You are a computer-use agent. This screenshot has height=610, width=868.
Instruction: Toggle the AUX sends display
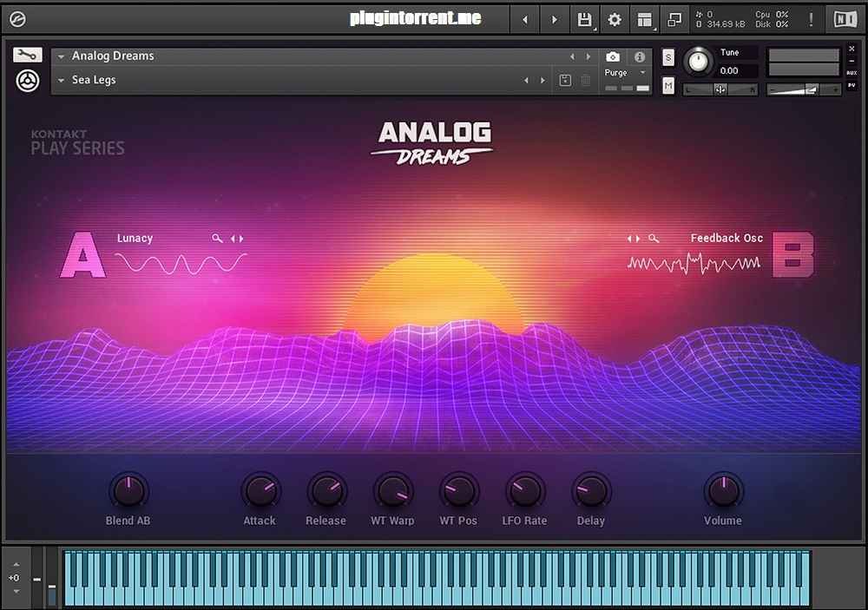[852, 73]
